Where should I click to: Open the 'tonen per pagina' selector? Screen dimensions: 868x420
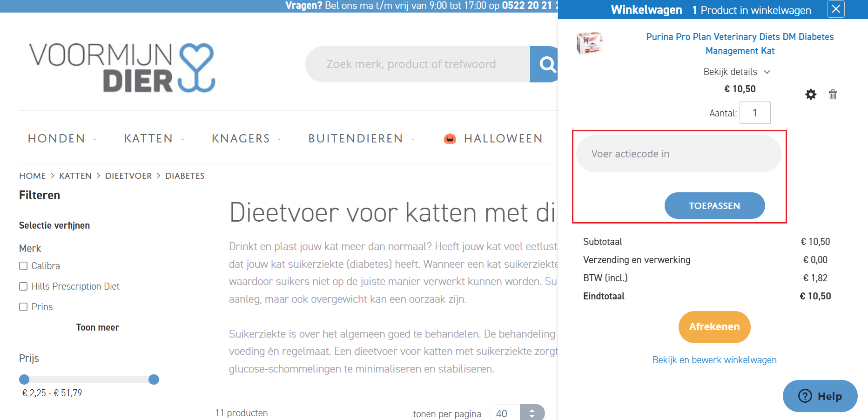[517, 413]
